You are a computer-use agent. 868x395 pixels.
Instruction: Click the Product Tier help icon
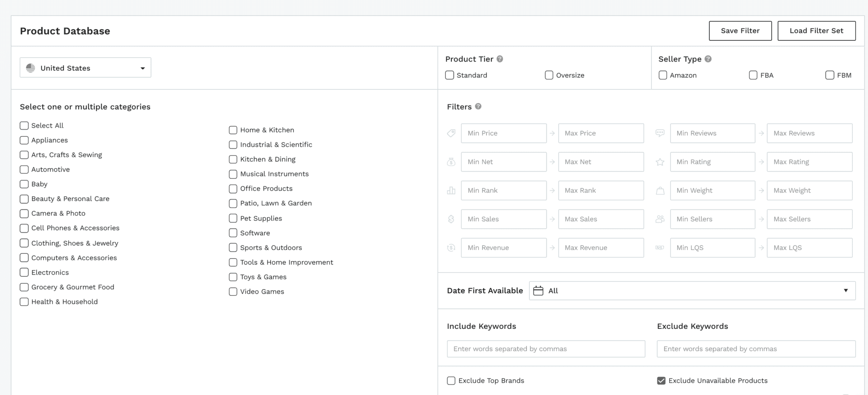tap(500, 59)
